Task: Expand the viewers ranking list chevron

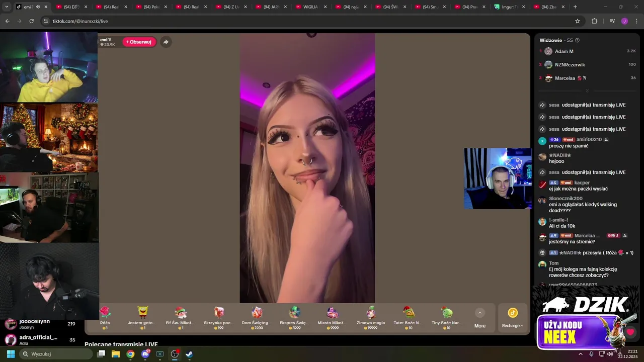Action: 587,91
